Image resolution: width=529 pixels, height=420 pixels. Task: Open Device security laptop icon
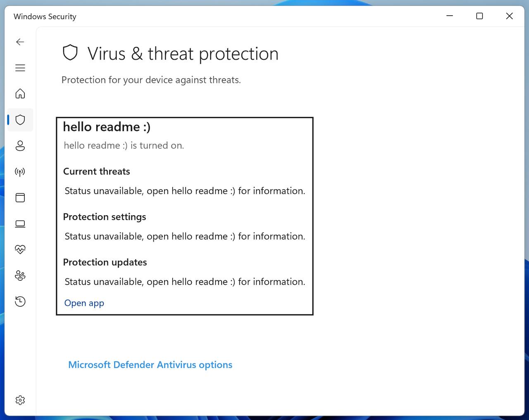(x=20, y=224)
